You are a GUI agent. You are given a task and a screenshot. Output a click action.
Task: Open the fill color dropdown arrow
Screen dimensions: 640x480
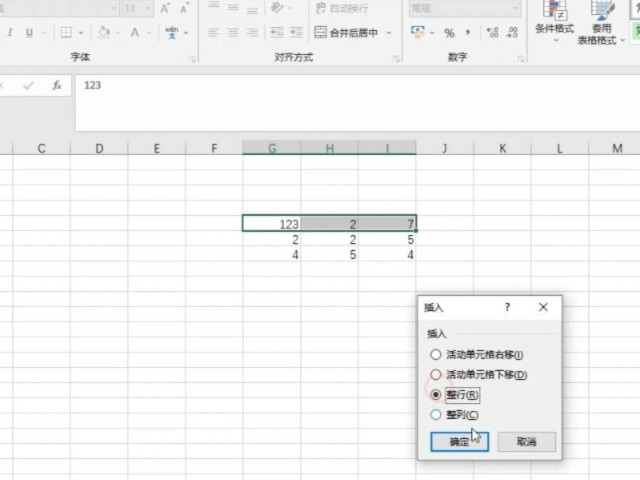[118, 33]
